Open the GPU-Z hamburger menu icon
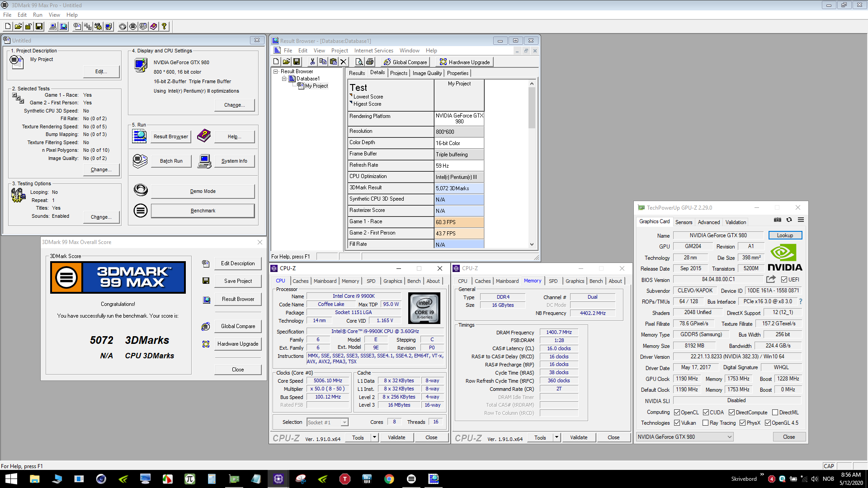 tap(801, 220)
